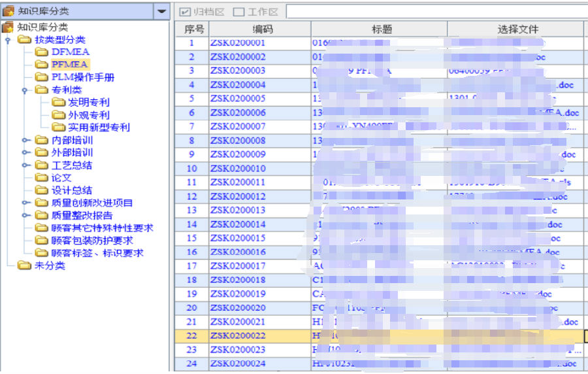This screenshot has width=588, height=374.
Task: Click the 工艺总结 folder icon
Action: 41,165
